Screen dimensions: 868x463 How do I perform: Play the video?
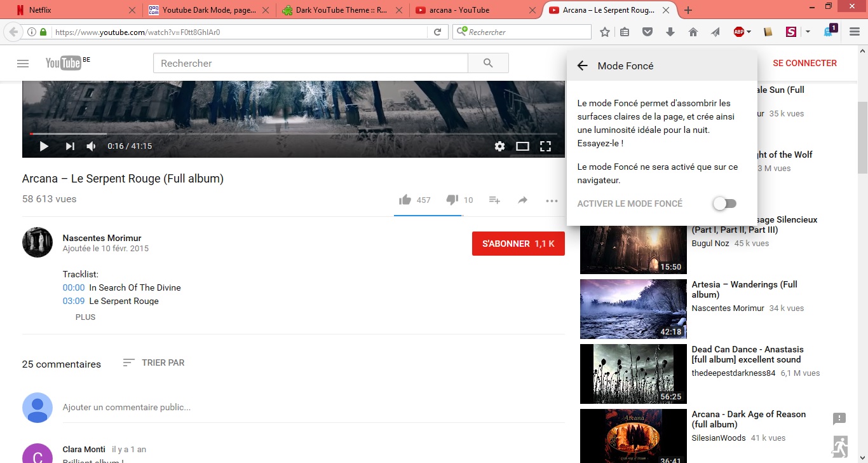coord(44,146)
